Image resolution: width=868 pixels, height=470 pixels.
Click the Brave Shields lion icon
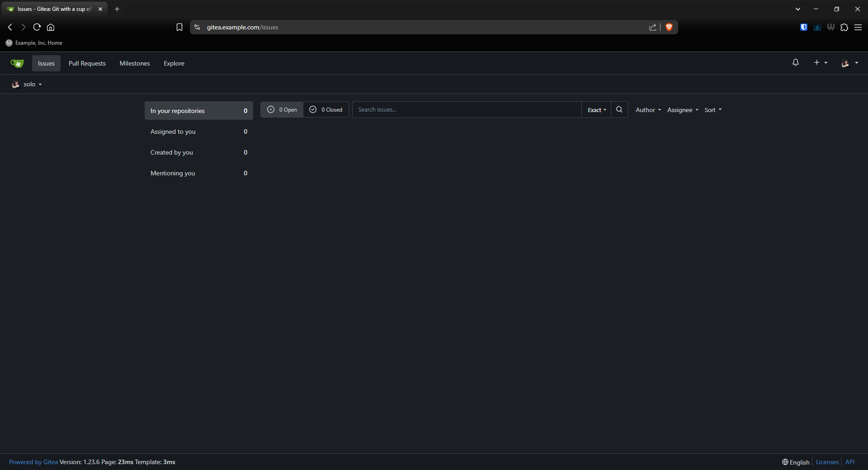[669, 27]
